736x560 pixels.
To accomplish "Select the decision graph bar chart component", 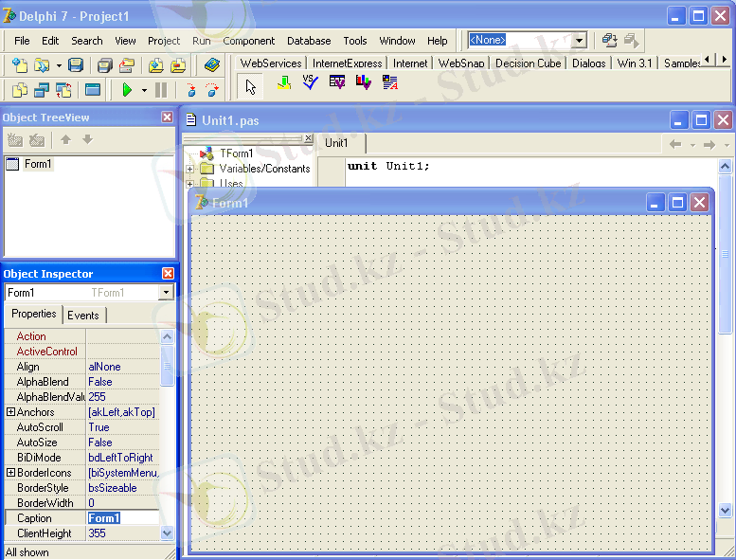I will click(364, 82).
